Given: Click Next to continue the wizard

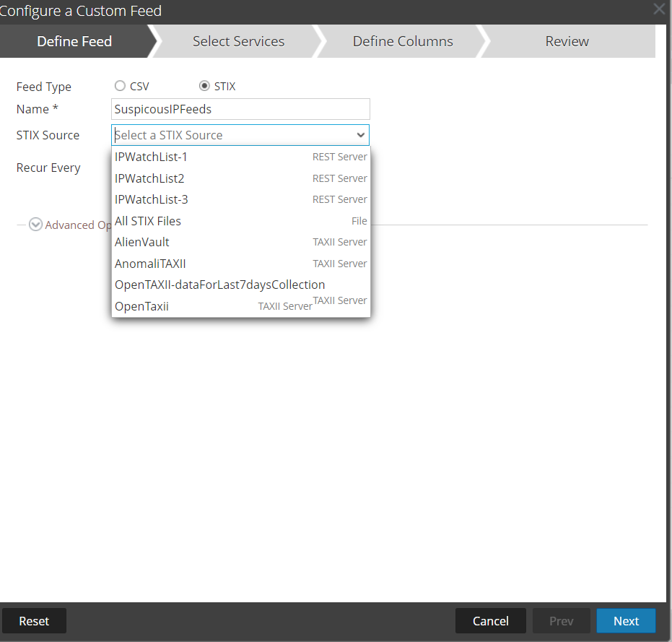Looking at the screenshot, I should click(626, 621).
